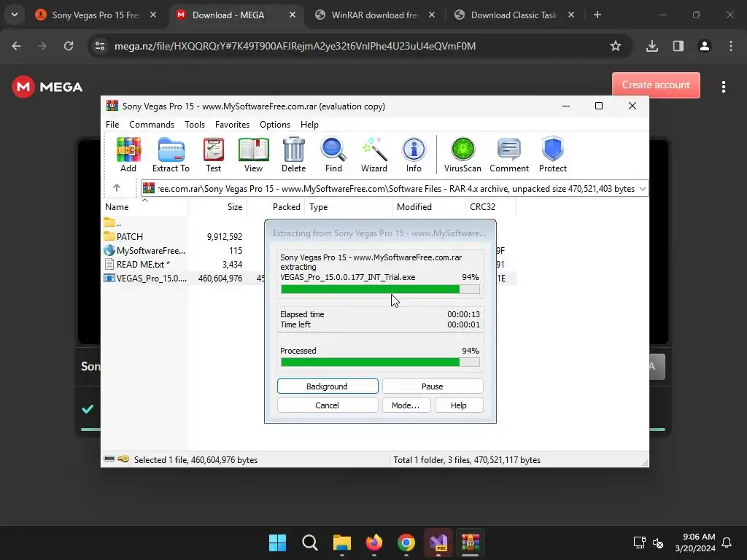Pause the extraction

click(x=432, y=386)
